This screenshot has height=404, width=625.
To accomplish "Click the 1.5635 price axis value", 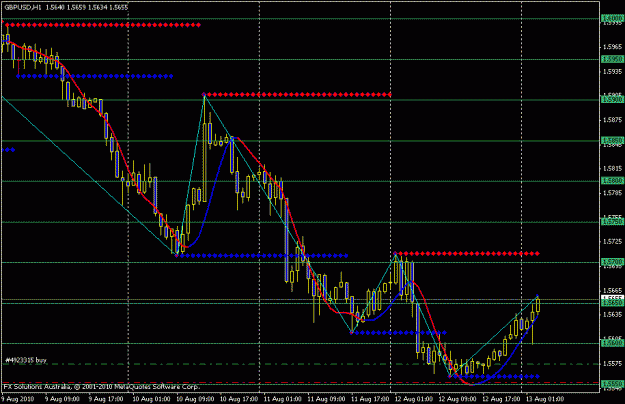I will click(613, 315).
